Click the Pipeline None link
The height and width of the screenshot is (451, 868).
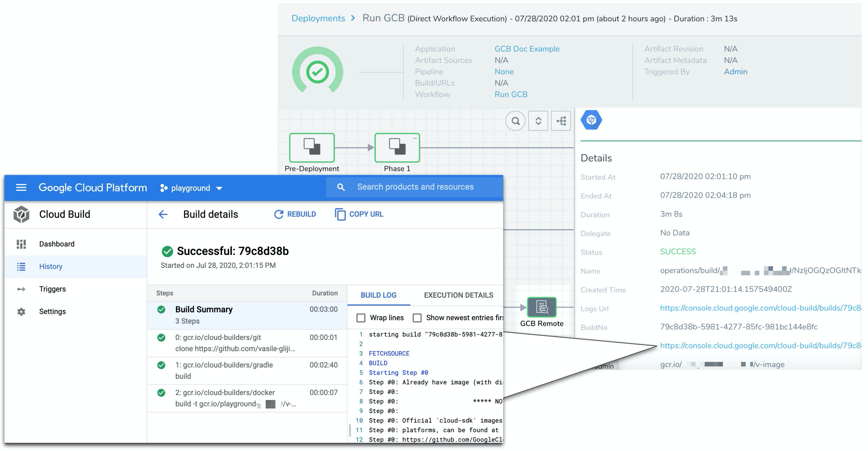pos(504,72)
